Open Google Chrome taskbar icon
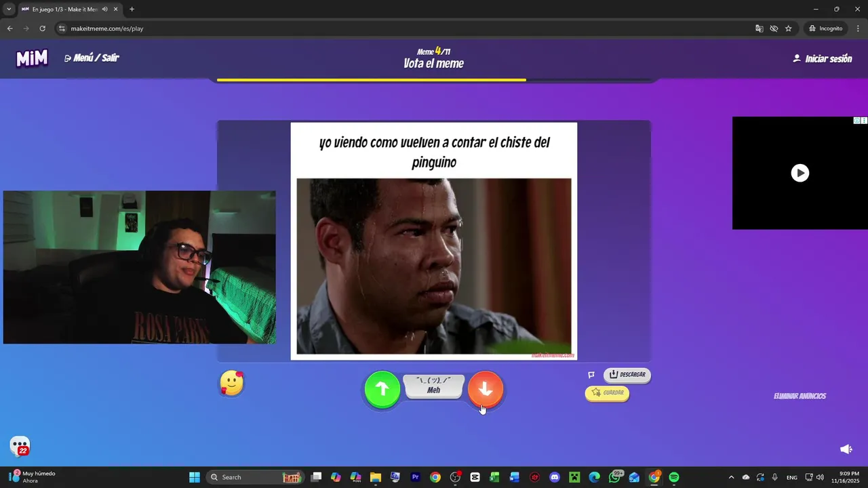This screenshot has height=488, width=868. pos(435,477)
